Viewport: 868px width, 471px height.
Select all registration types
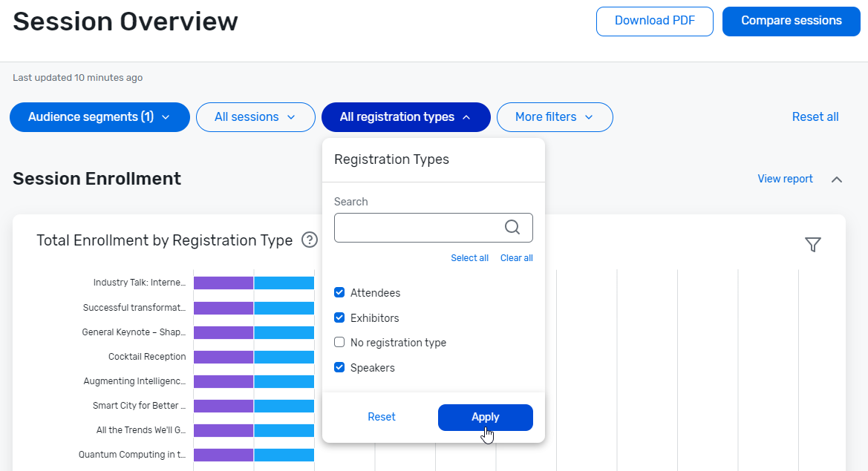(x=469, y=257)
